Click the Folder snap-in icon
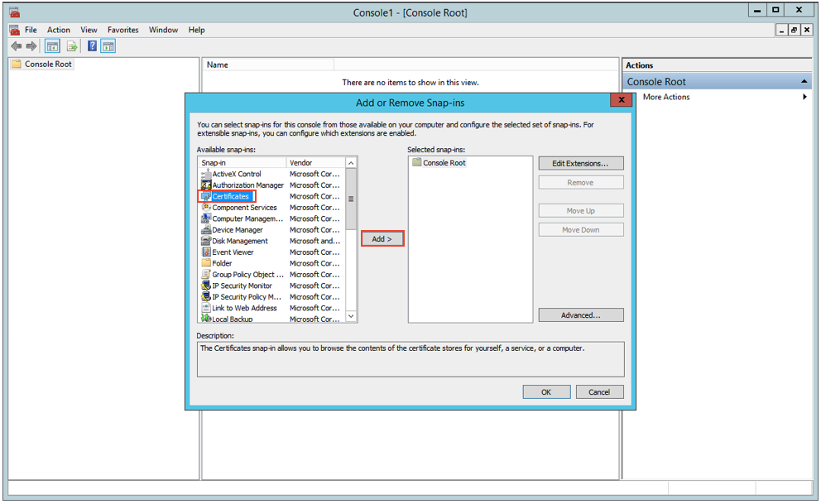This screenshot has height=504, width=821. [x=206, y=262]
